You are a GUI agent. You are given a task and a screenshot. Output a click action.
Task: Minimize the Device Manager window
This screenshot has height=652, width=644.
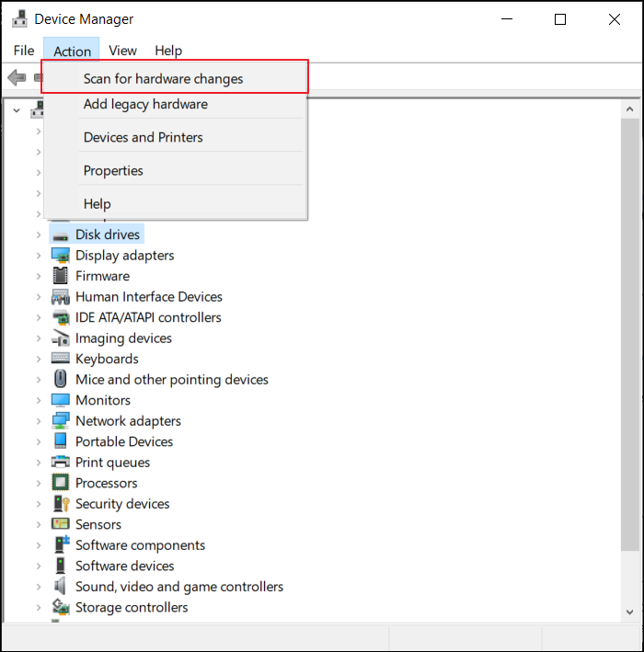click(x=507, y=19)
